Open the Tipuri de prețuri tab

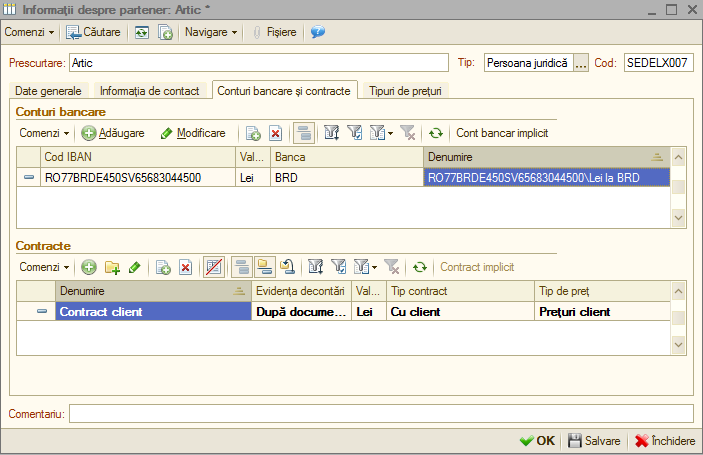[x=405, y=91]
